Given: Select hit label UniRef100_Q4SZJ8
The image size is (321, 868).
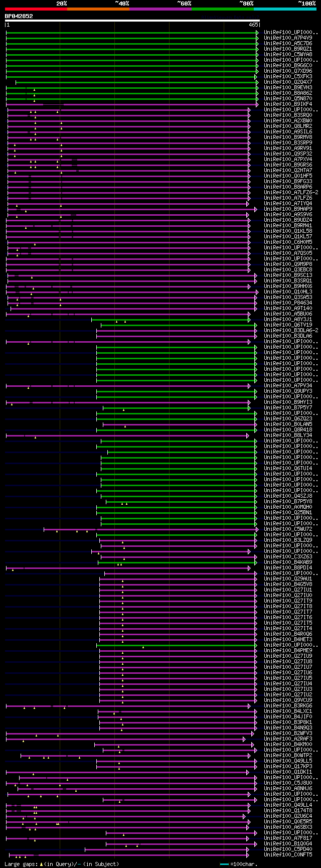Looking at the screenshot, I should [288, 496].
